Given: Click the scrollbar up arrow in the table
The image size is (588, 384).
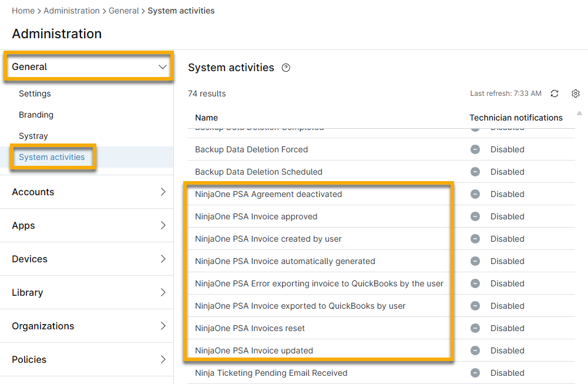Looking at the screenshot, I should [x=580, y=113].
